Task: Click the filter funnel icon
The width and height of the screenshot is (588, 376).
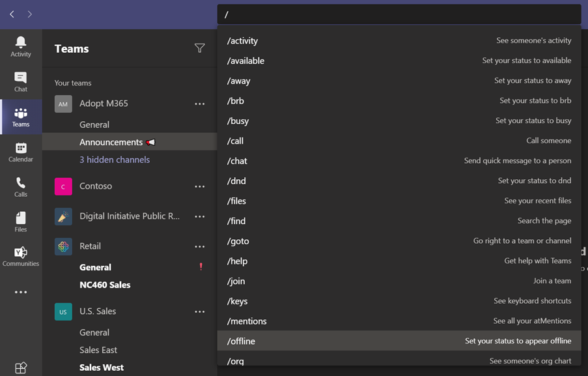Action: point(199,48)
